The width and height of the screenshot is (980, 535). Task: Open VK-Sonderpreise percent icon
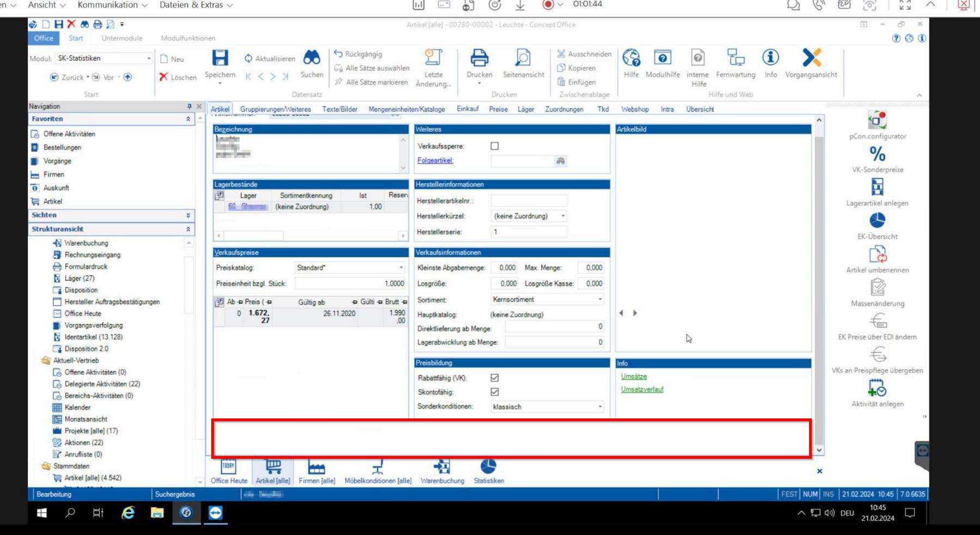(x=877, y=154)
